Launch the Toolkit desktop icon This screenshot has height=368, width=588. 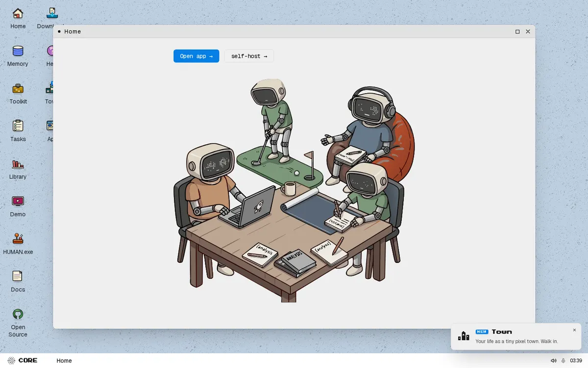click(18, 93)
